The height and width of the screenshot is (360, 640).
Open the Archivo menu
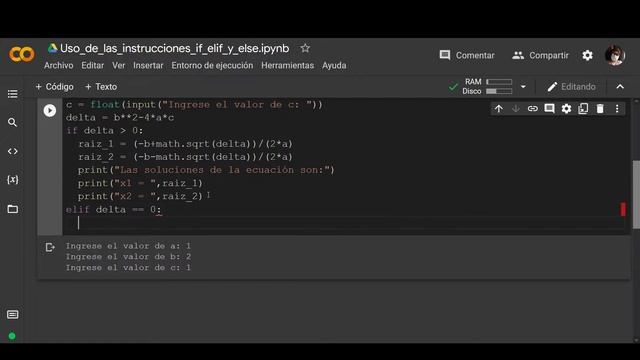pos(59,65)
